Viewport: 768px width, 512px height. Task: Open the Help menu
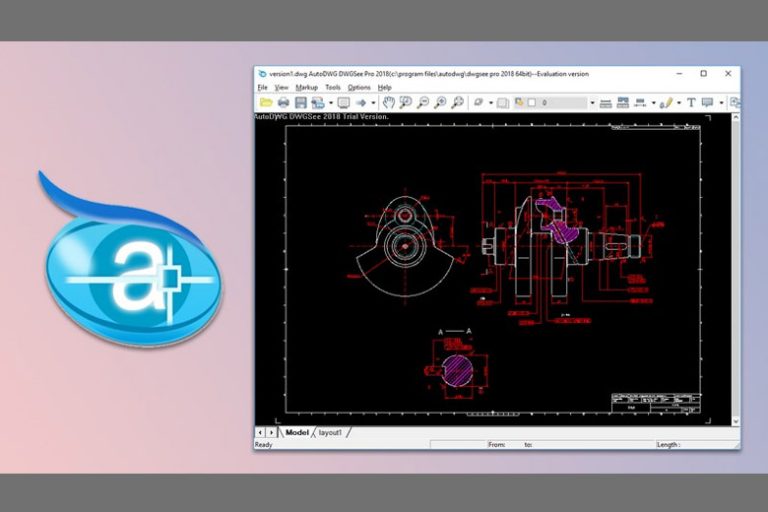[384, 87]
